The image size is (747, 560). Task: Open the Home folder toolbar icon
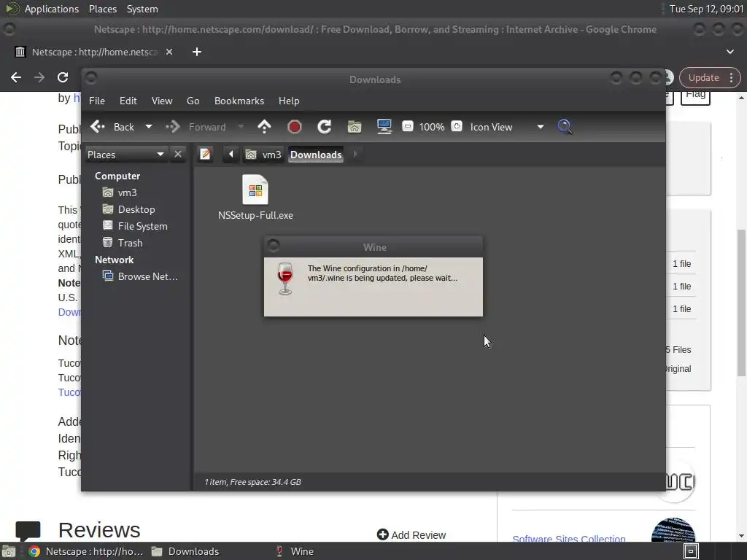(355, 127)
